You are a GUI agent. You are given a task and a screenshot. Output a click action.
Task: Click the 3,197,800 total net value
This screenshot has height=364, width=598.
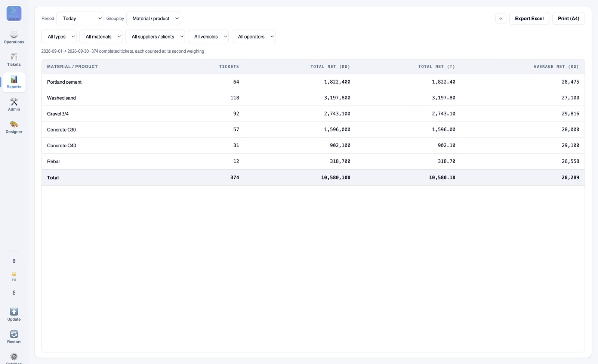point(337,98)
